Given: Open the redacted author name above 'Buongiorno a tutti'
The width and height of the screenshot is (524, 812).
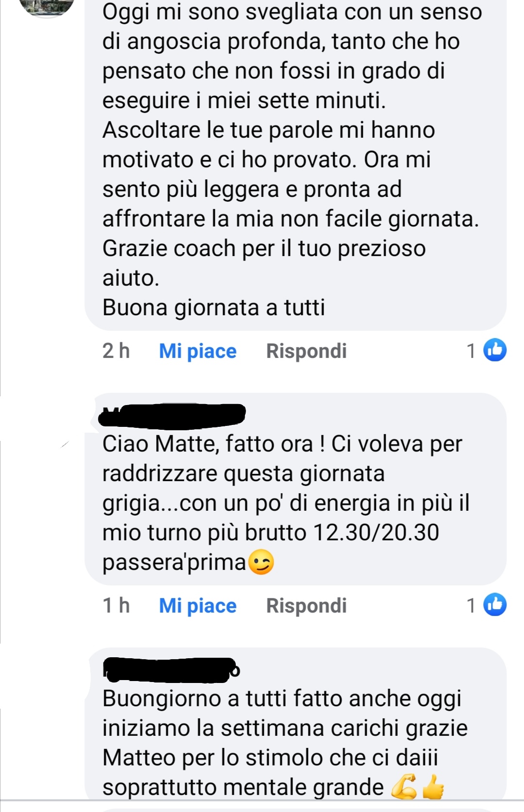Looking at the screenshot, I should tap(171, 670).
